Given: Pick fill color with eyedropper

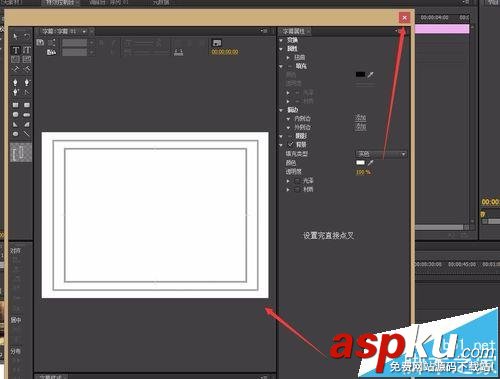Looking at the screenshot, I should (x=370, y=75).
